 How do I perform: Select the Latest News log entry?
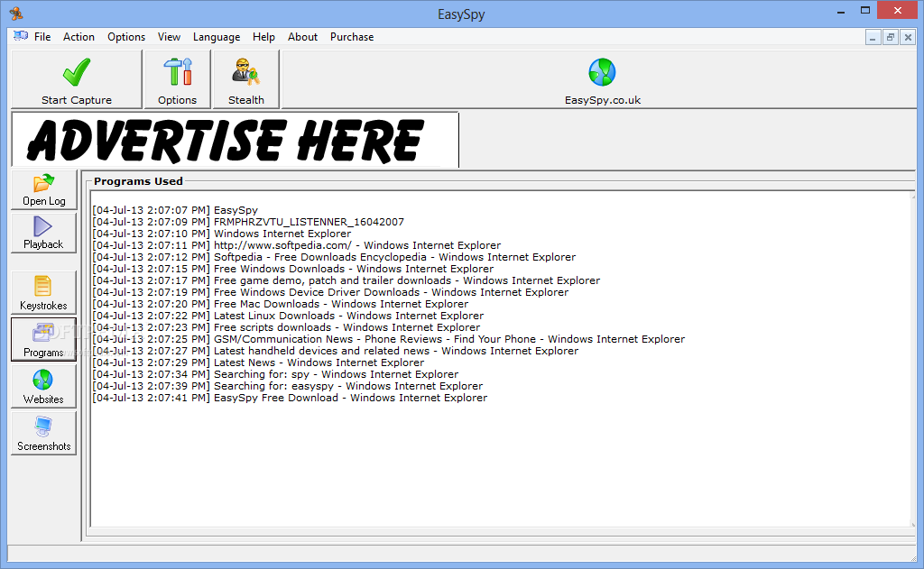[258, 363]
